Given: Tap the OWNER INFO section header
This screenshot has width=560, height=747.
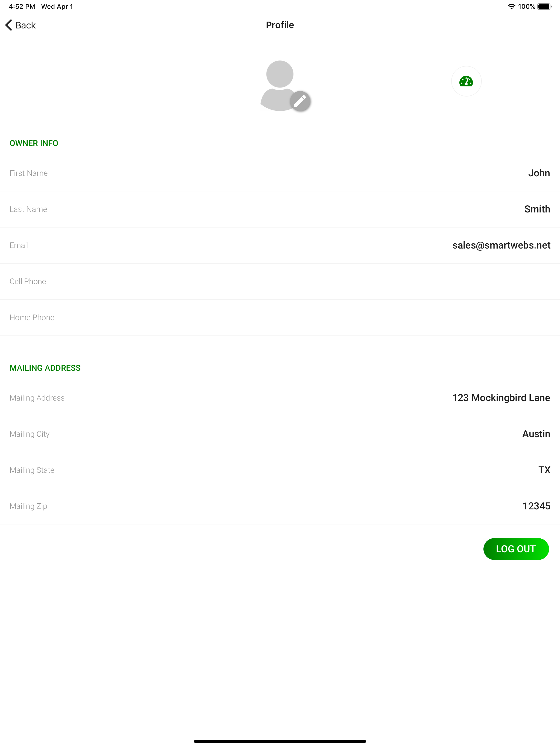Looking at the screenshot, I should tap(34, 143).
